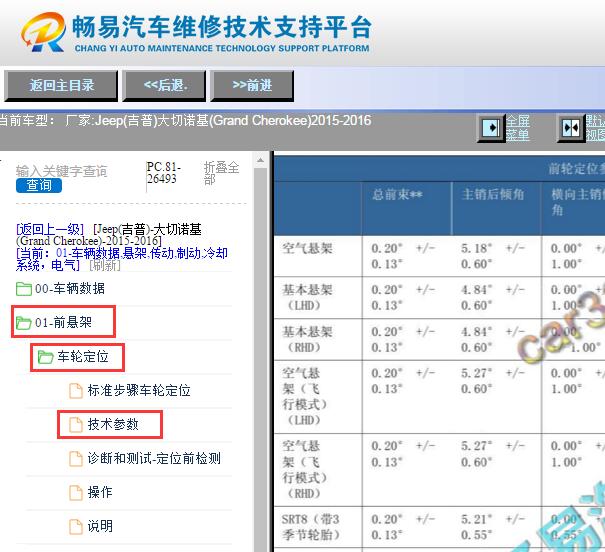The image size is (605, 552).
Task: Click the blue 查询 button
Action: pyautogui.click(x=39, y=186)
